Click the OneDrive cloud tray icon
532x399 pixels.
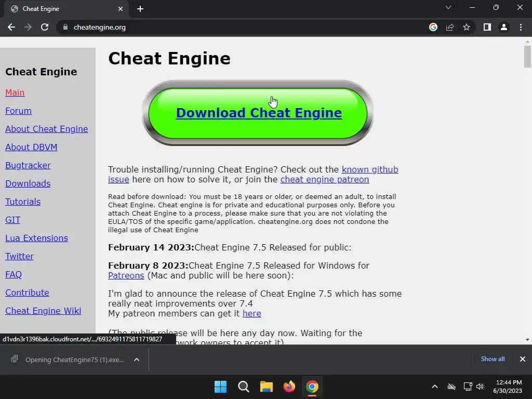click(451, 387)
